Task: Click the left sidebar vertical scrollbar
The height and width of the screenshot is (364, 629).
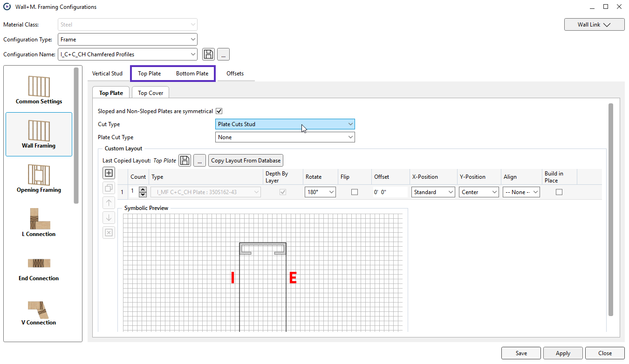Action: pyautogui.click(x=76, y=135)
